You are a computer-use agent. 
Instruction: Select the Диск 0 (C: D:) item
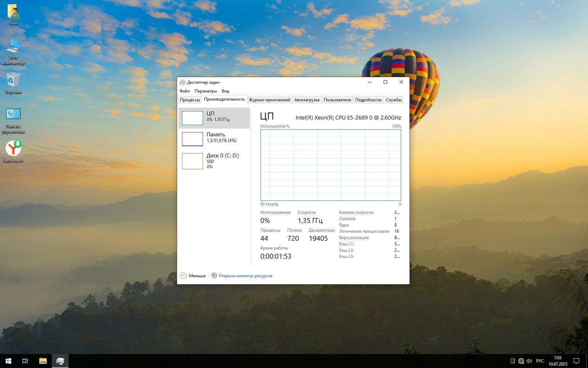(214, 161)
